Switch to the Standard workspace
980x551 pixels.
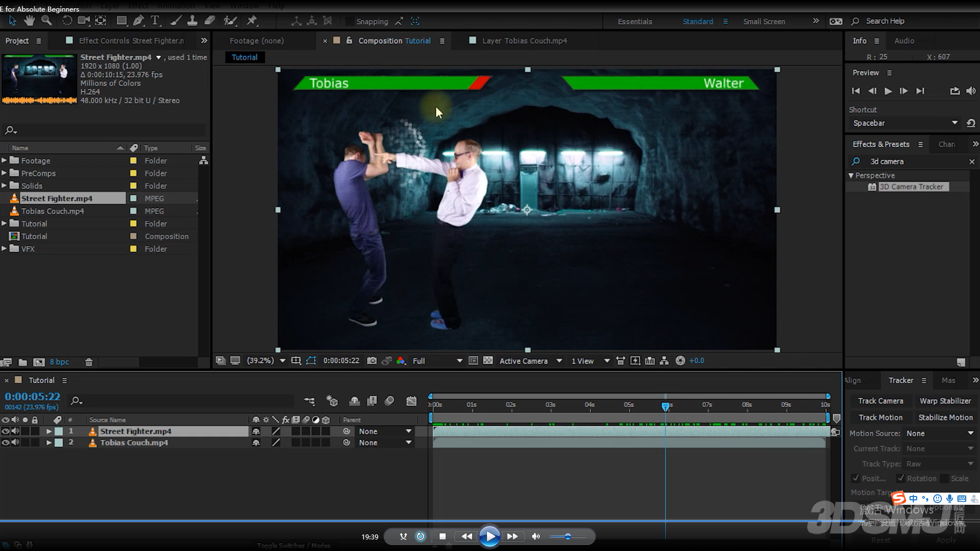tap(697, 21)
